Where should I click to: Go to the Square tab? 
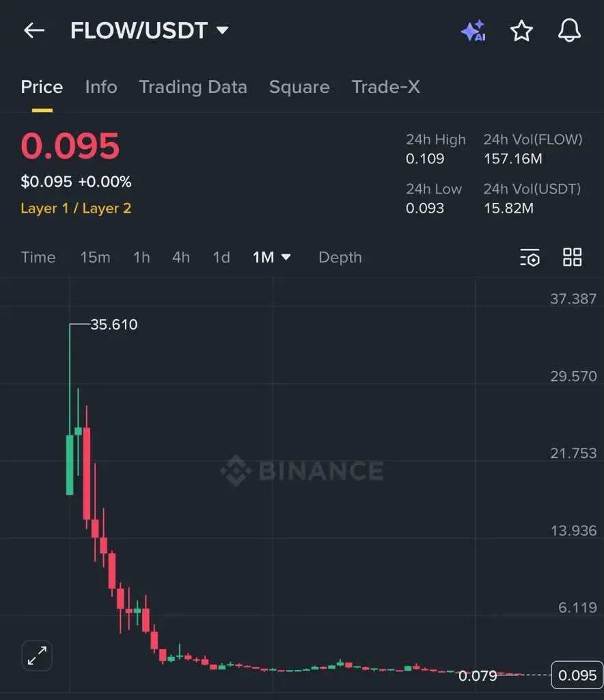299,87
